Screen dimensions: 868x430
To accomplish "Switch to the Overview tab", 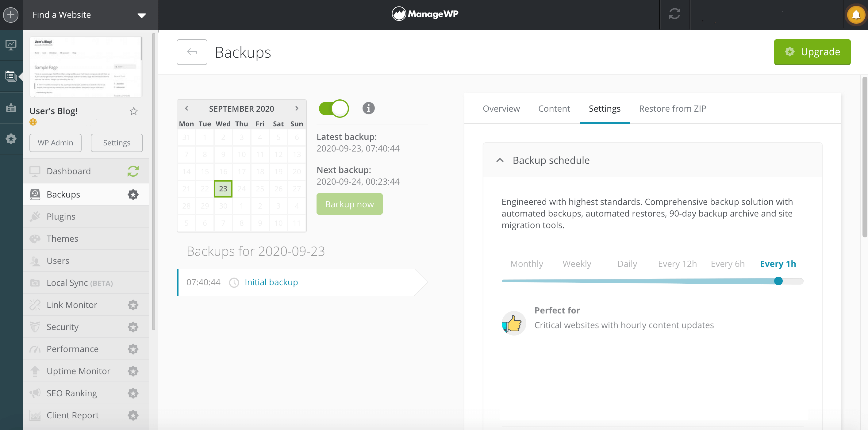I will 501,109.
